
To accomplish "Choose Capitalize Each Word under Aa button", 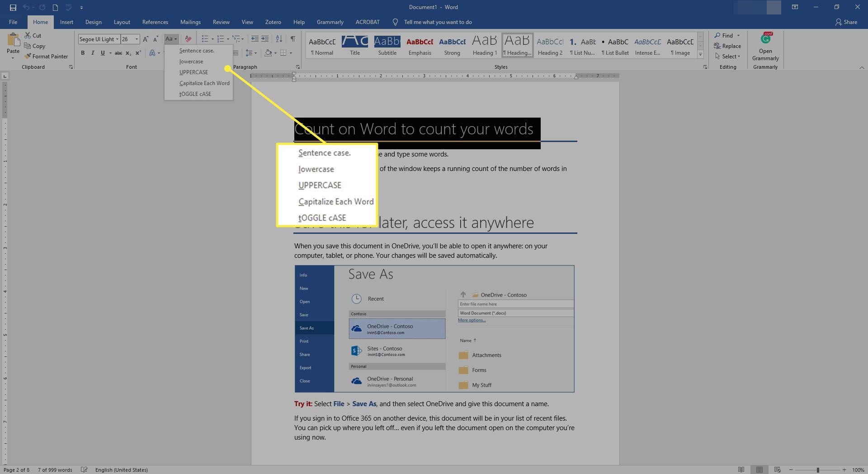I will pos(204,83).
